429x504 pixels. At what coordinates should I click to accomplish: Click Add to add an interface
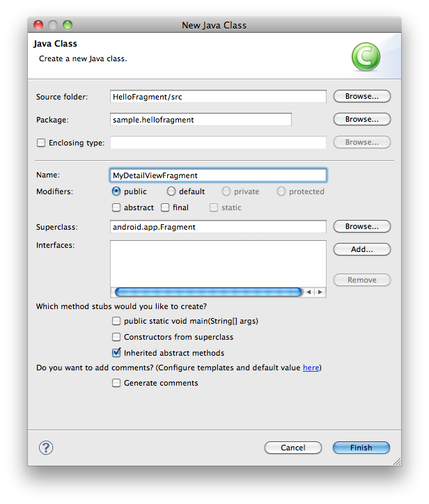pyautogui.click(x=361, y=249)
